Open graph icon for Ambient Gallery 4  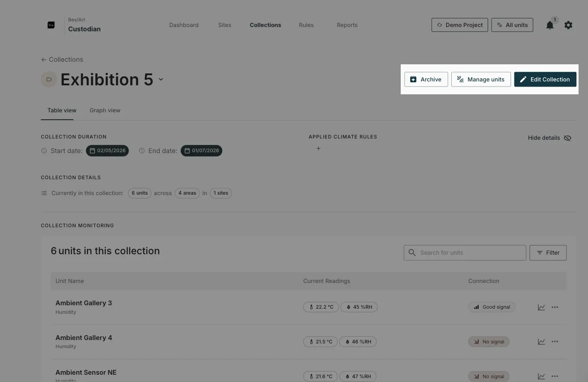point(541,342)
